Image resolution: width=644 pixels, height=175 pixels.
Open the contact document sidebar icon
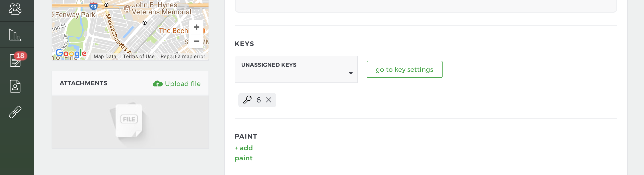[x=15, y=86]
